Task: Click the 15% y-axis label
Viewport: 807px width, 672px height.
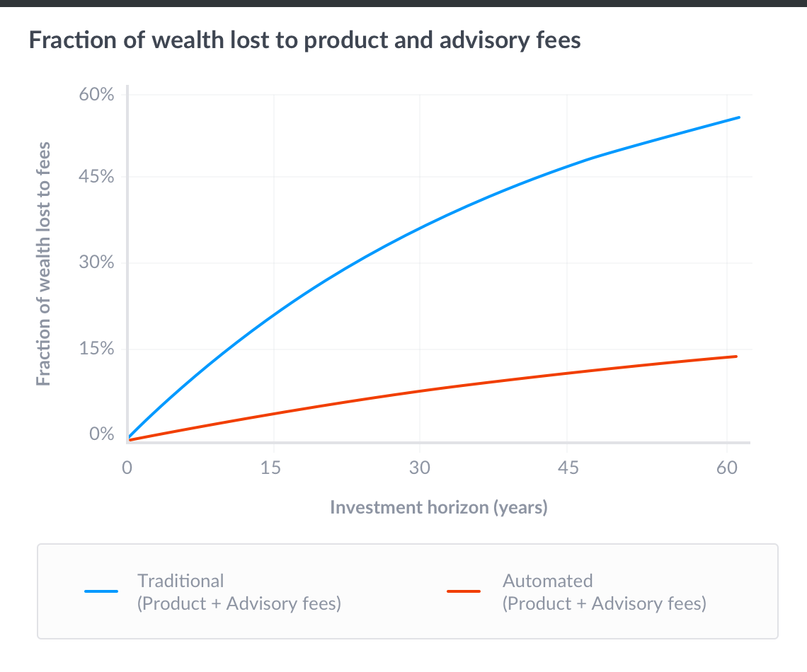Action: click(97, 349)
